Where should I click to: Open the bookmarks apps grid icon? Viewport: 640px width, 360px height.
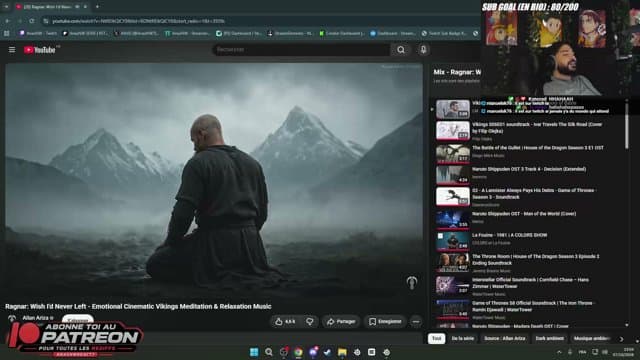coord(7,33)
